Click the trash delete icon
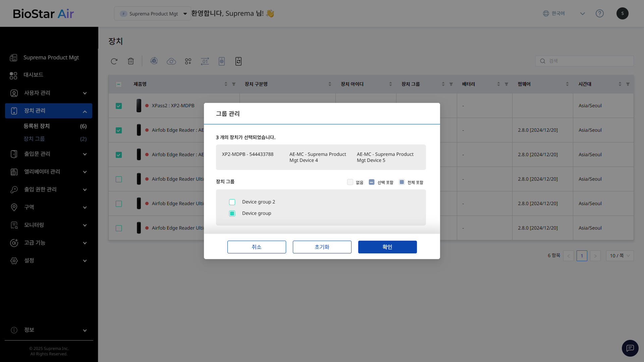The image size is (644, 362). pos(131,61)
